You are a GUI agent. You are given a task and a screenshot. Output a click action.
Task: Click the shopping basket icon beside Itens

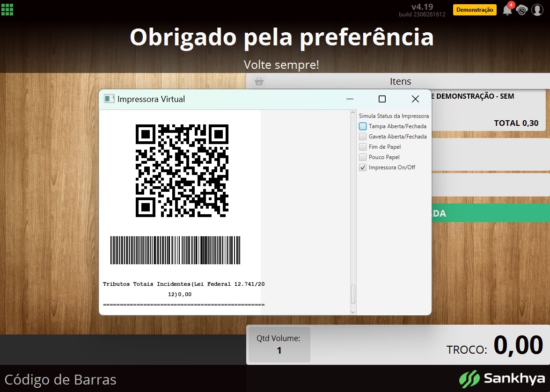click(x=259, y=81)
